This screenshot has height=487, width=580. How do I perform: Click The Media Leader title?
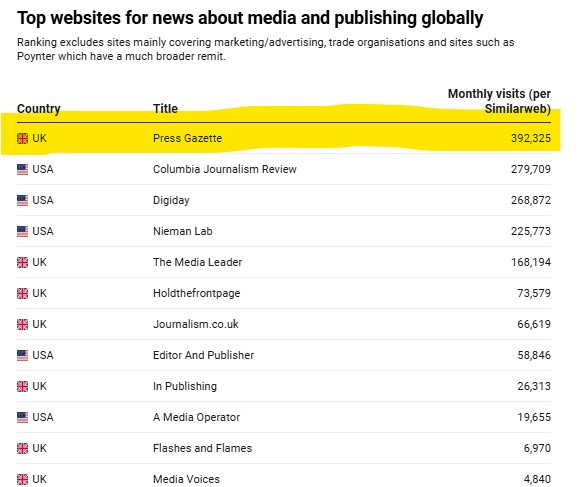198,263
